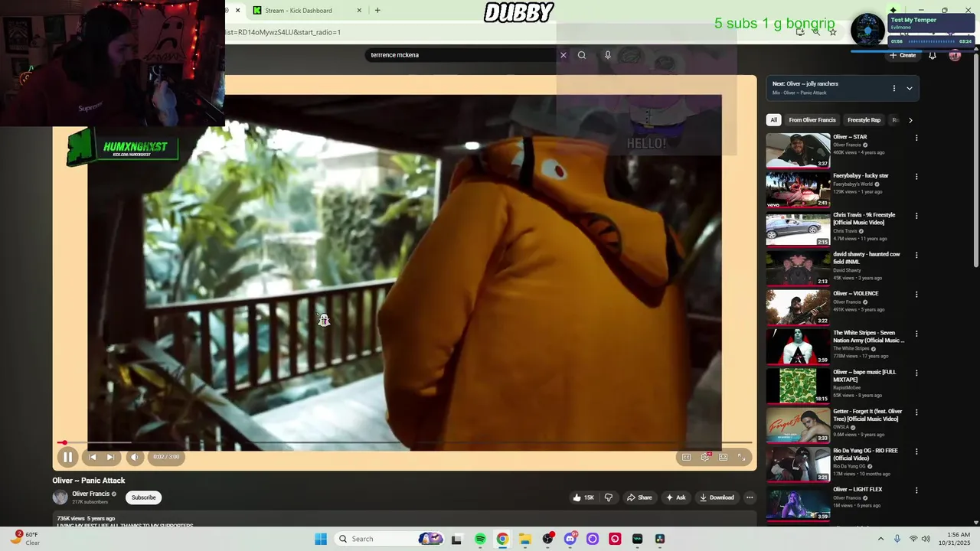
Task: Click the browser address bar URL
Action: coord(283,32)
